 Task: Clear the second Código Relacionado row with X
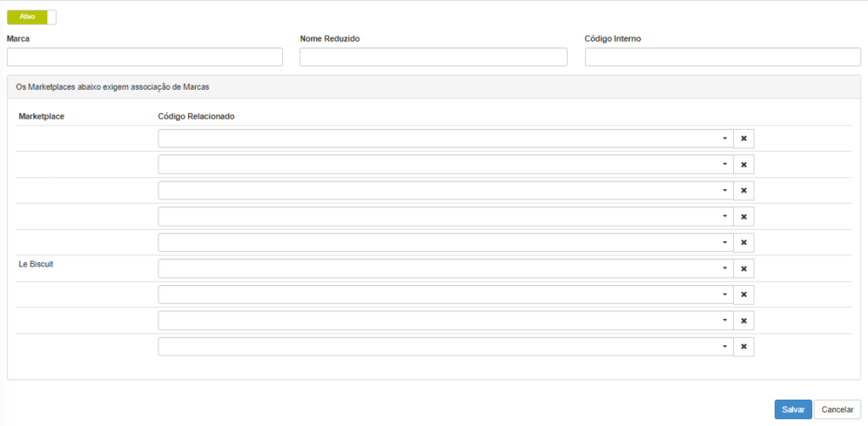[x=743, y=165]
